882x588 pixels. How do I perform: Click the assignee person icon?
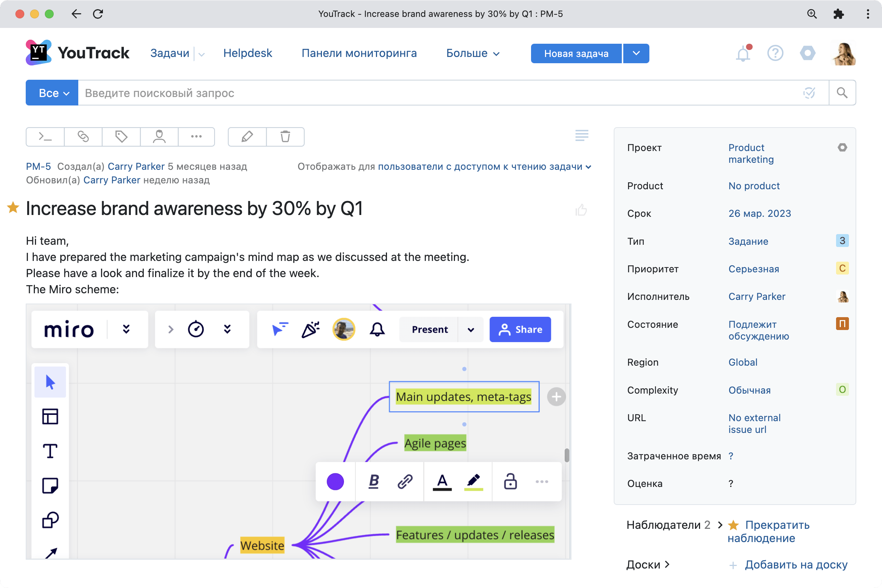(x=159, y=137)
